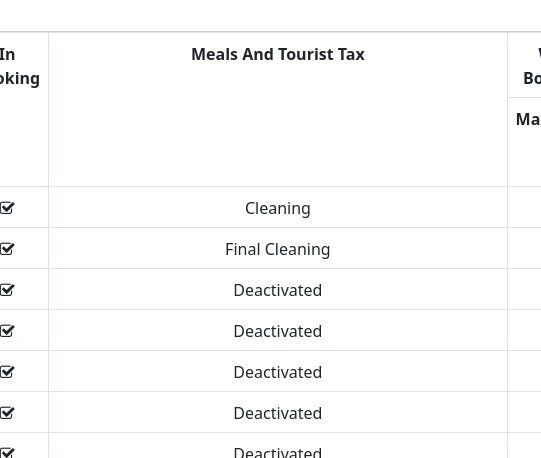Toggle the checkbox in the Cleaning row

click(x=7, y=208)
